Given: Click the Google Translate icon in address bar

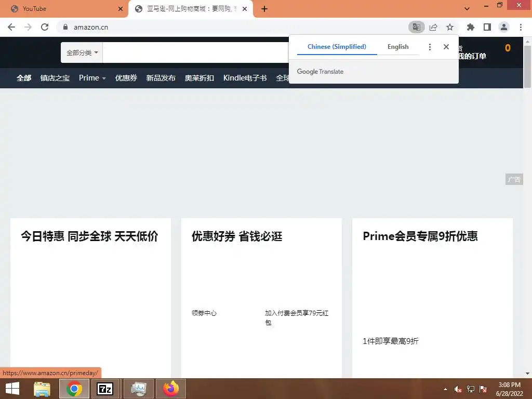Looking at the screenshot, I should pos(416,27).
